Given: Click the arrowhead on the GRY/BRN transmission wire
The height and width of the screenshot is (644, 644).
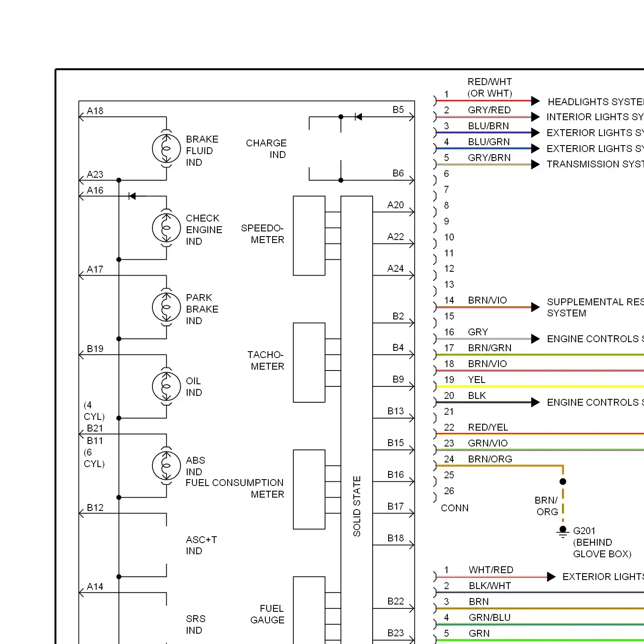Looking at the screenshot, I should point(535,164).
